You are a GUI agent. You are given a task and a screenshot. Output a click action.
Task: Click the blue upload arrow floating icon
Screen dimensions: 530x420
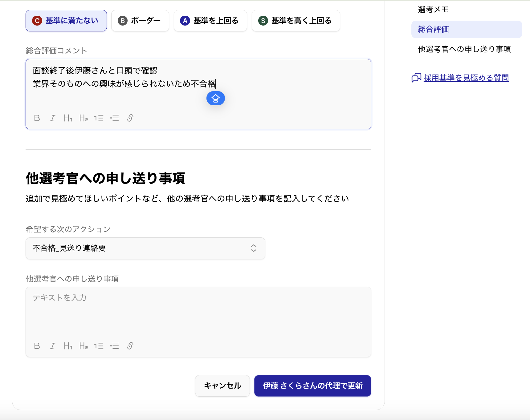tap(215, 99)
